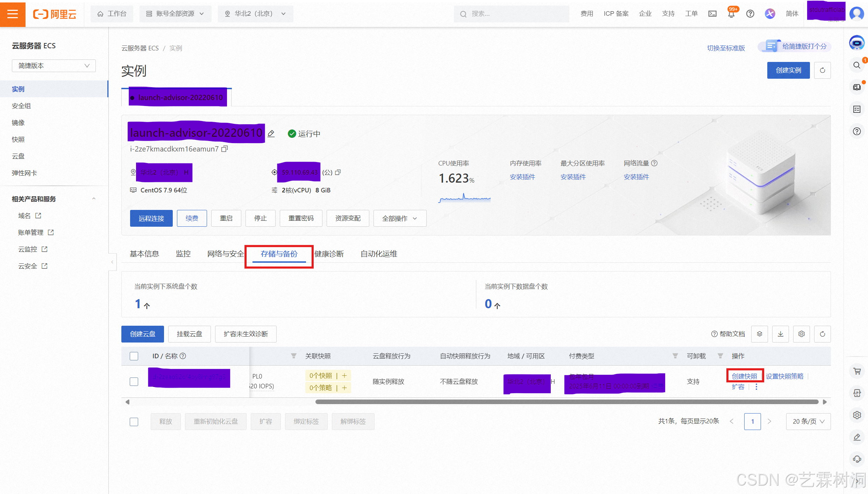
Task: Open the 华北2（北京）region dropdown
Action: click(255, 14)
